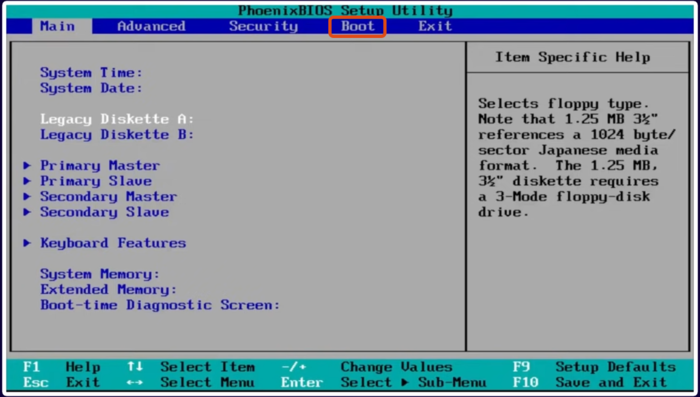Select the Primary Master entry
The height and width of the screenshot is (397, 700).
click(x=100, y=166)
